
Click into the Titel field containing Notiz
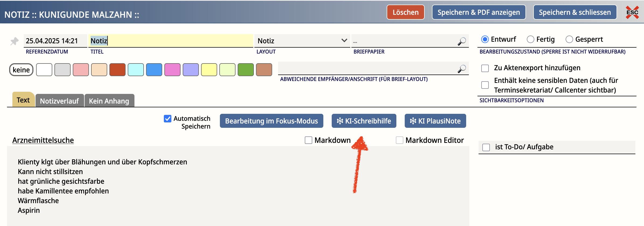coord(171,41)
